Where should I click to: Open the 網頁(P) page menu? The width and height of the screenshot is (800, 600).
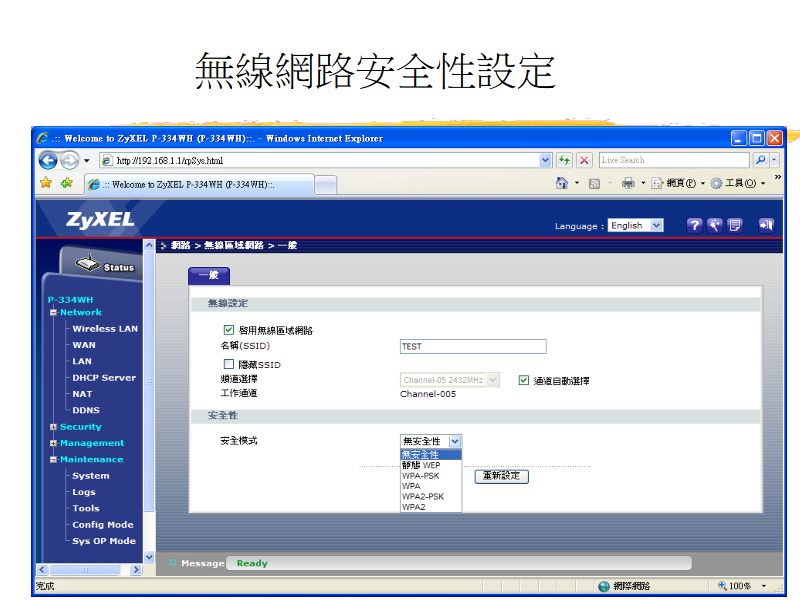click(x=680, y=183)
